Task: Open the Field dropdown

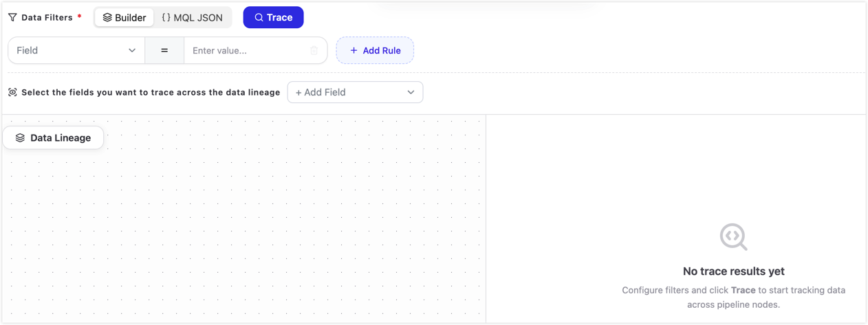Action: click(76, 50)
